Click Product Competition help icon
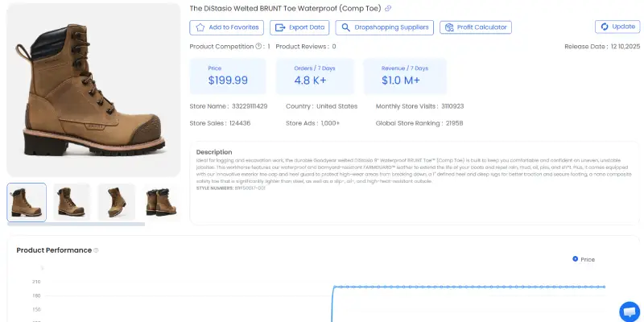 click(258, 47)
